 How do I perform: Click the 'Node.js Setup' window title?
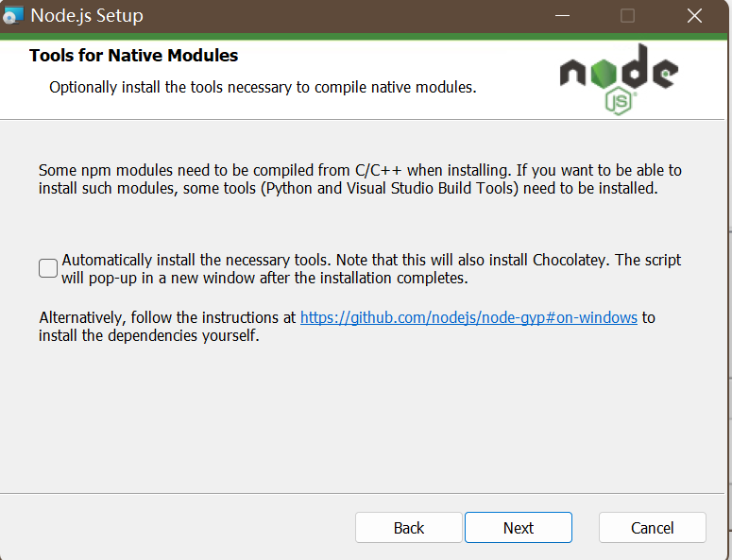click(x=87, y=16)
